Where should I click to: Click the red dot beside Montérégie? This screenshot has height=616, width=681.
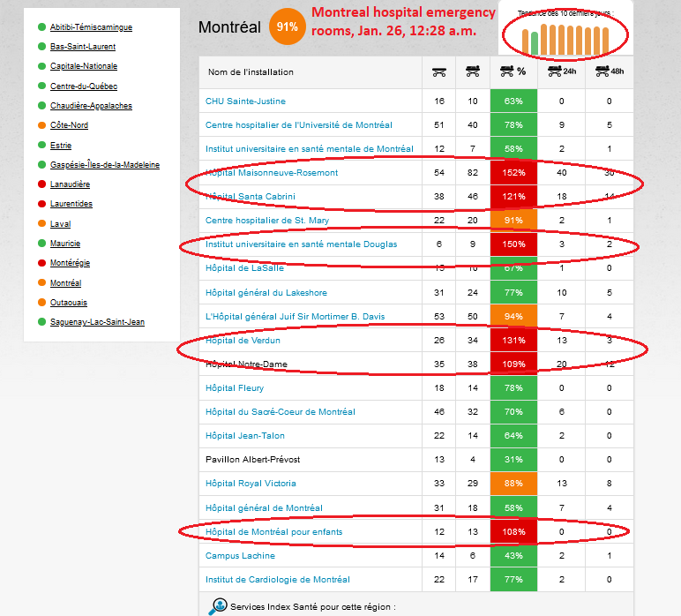(41, 263)
